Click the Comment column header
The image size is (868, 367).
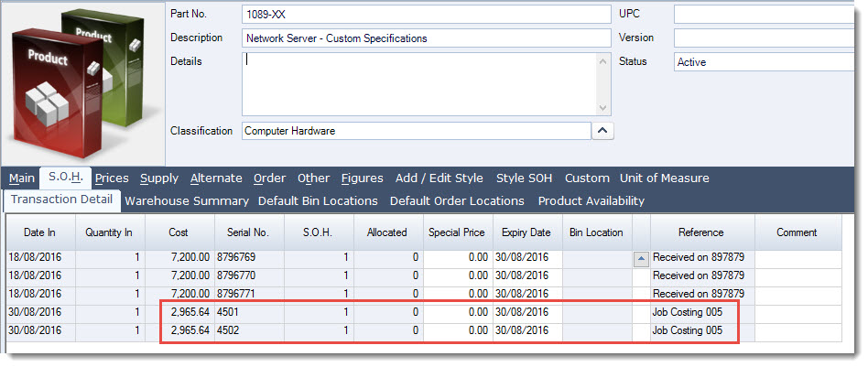[797, 232]
